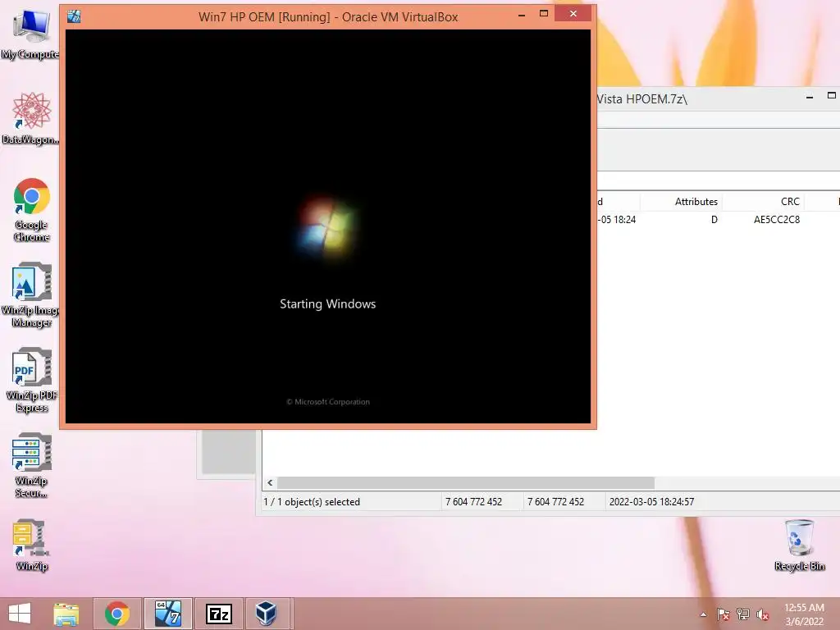
Task: Open the clock showing 12:55 AM
Action: [x=804, y=614]
